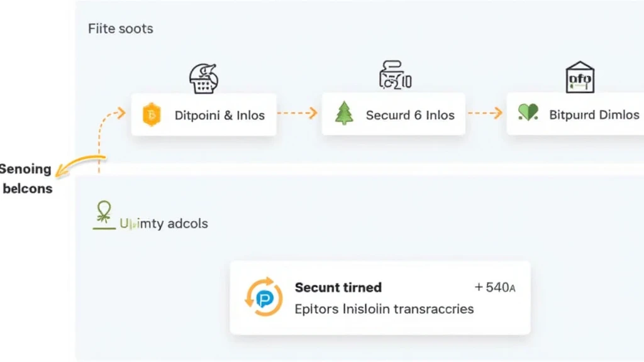644x362 pixels.
Task: Click the green tree icon
Action: (x=344, y=114)
